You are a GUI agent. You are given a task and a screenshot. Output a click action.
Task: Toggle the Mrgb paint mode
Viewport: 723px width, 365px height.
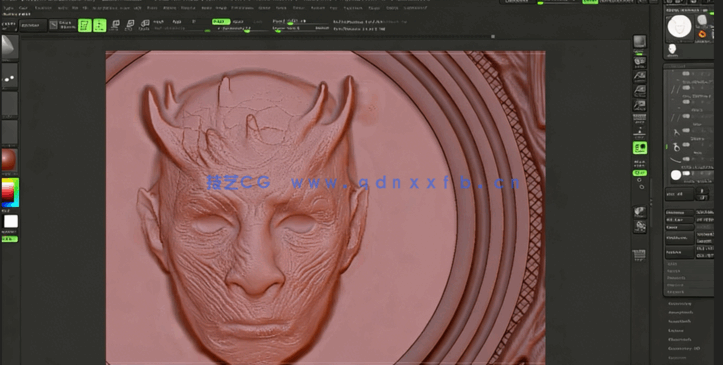click(x=158, y=22)
